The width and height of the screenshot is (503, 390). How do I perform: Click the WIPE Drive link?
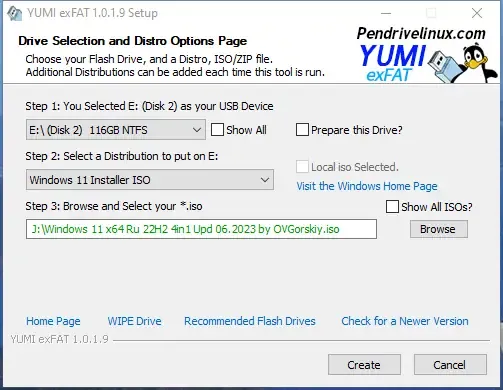[x=134, y=321]
